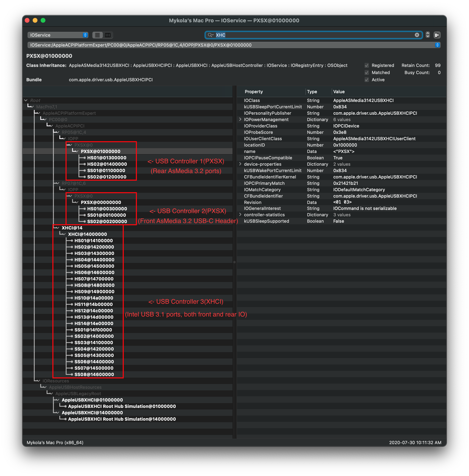Open the IOService plane dropdown

(x=58, y=35)
